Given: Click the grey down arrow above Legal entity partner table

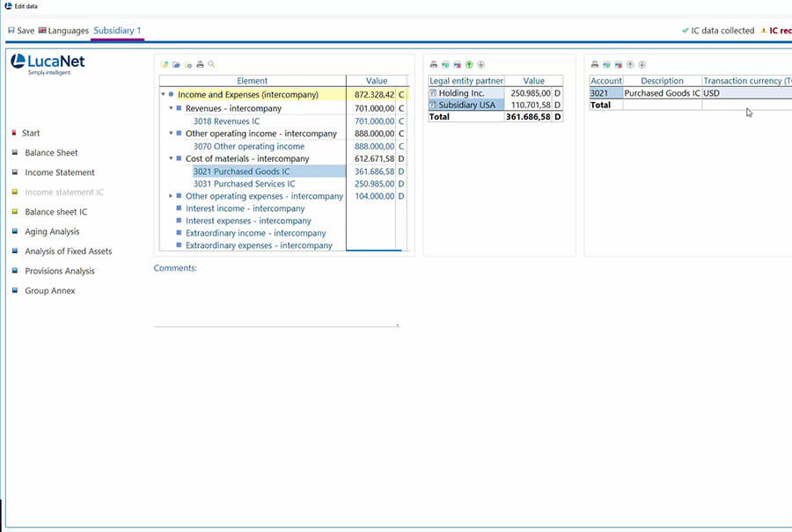Looking at the screenshot, I should (x=480, y=64).
